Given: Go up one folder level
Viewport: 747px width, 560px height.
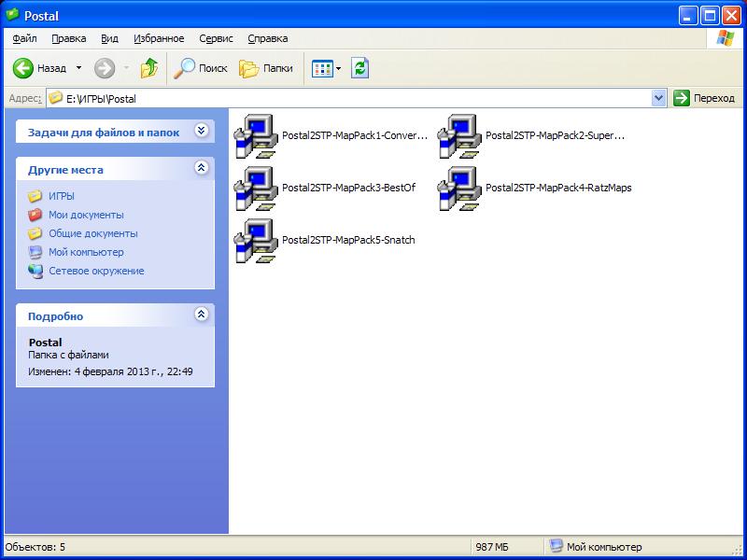Looking at the screenshot, I should tap(149, 68).
